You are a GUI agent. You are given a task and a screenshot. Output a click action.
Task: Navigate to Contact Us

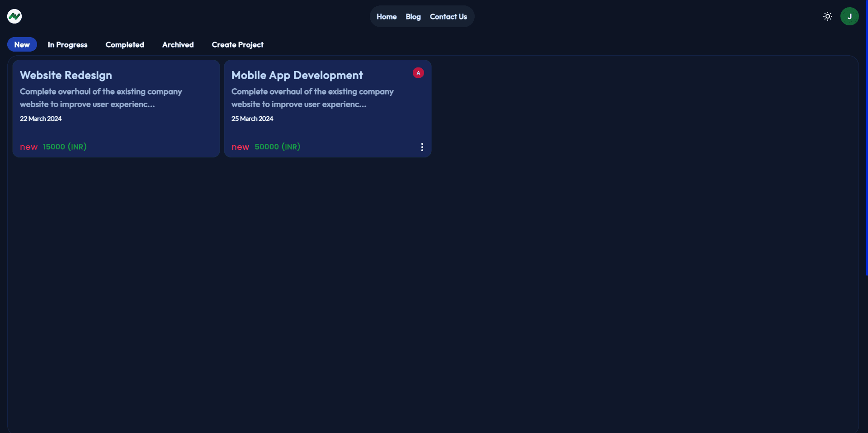[448, 17]
